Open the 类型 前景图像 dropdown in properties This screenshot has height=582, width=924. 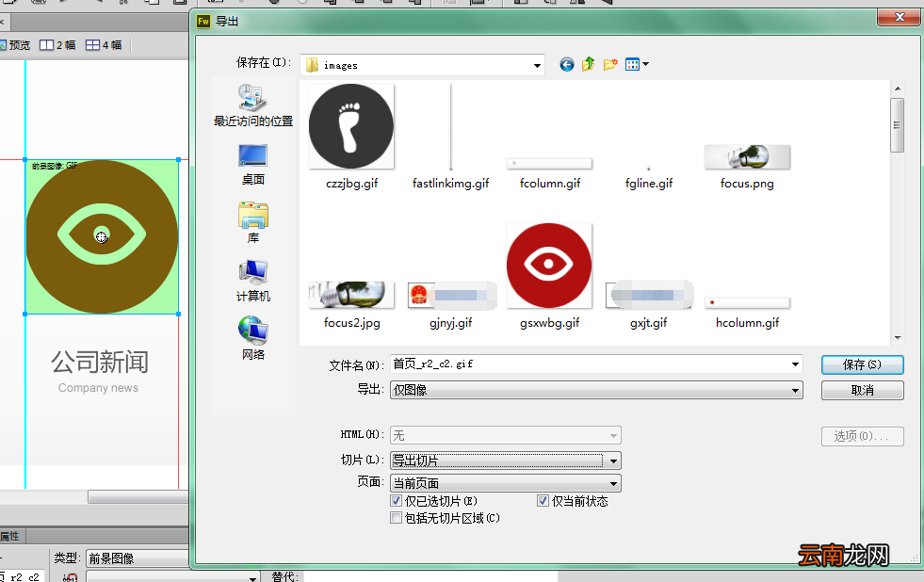tap(138, 558)
